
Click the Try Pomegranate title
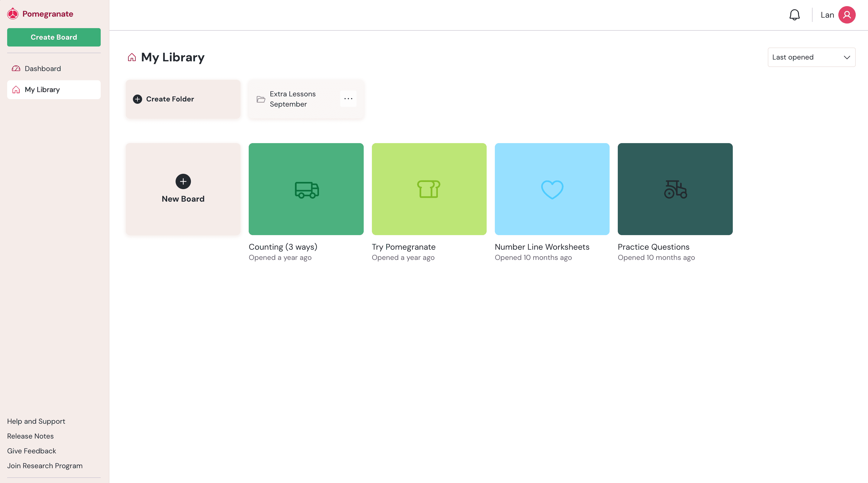click(x=404, y=247)
